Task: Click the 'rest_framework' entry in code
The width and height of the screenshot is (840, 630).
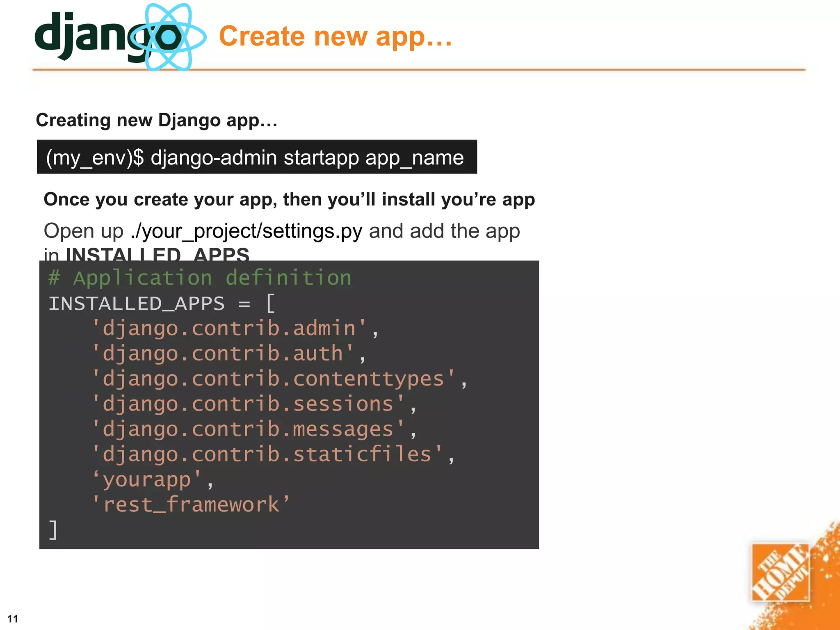Action: 191,504
